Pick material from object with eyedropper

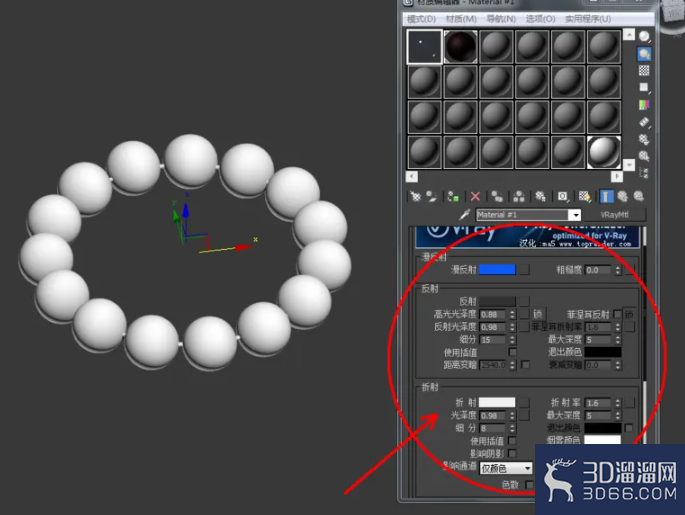coord(465,214)
